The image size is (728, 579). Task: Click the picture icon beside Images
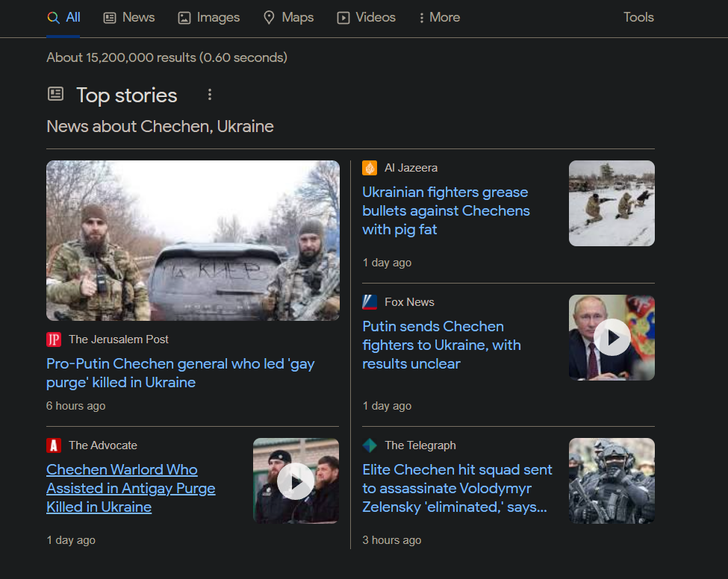[x=184, y=18]
